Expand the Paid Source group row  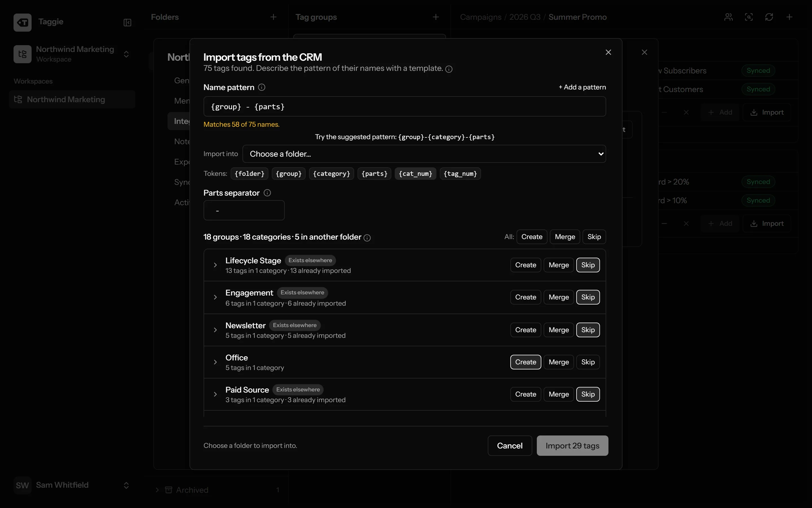(215, 395)
